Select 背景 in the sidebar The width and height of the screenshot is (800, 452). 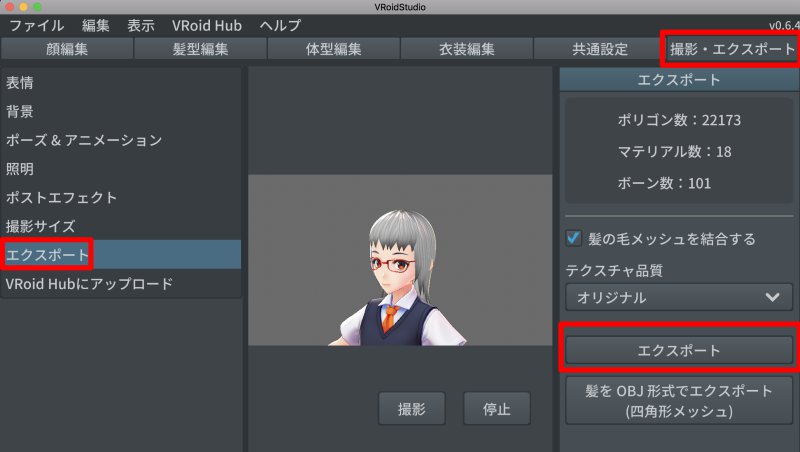tap(121, 111)
